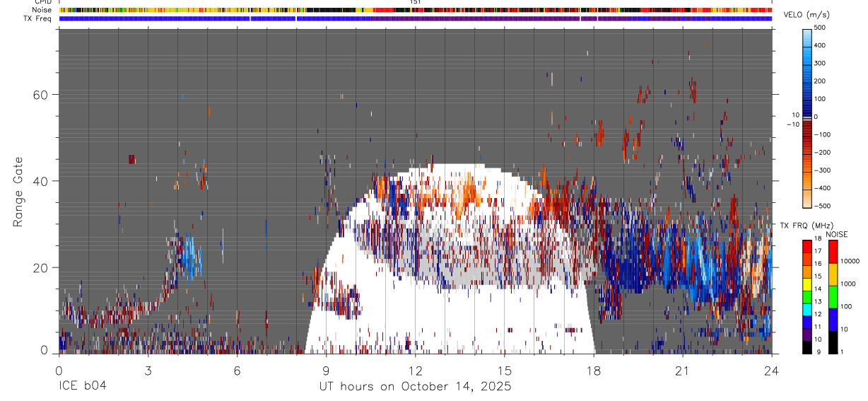The image size is (868, 401).
Task: Click the "NOISE" legend title
Action: (x=836, y=234)
